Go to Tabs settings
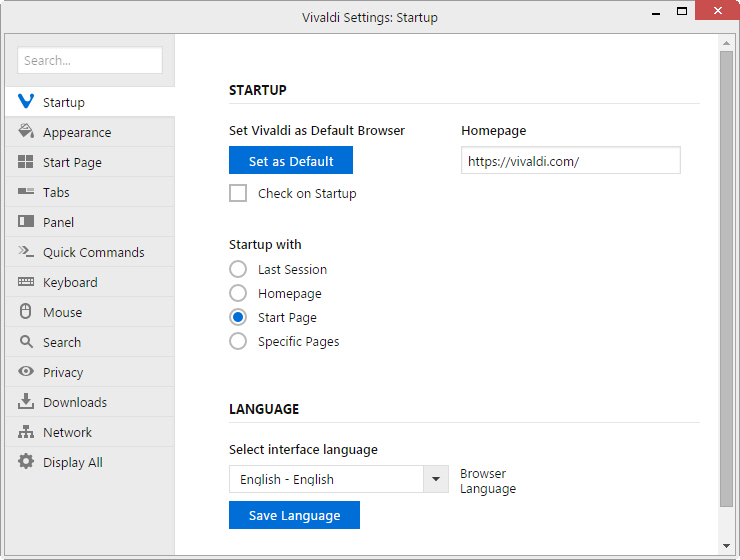The height and width of the screenshot is (560, 740). [x=90, y=192]
